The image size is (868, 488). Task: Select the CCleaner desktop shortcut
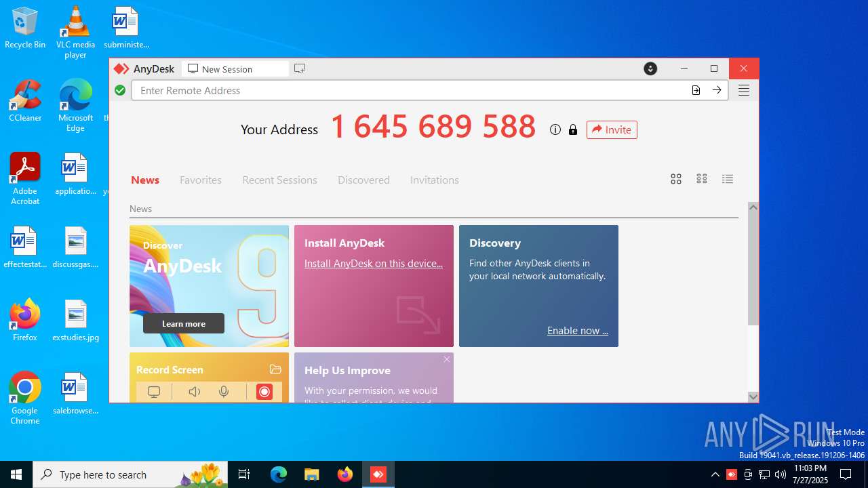click(x=25, y=101)
